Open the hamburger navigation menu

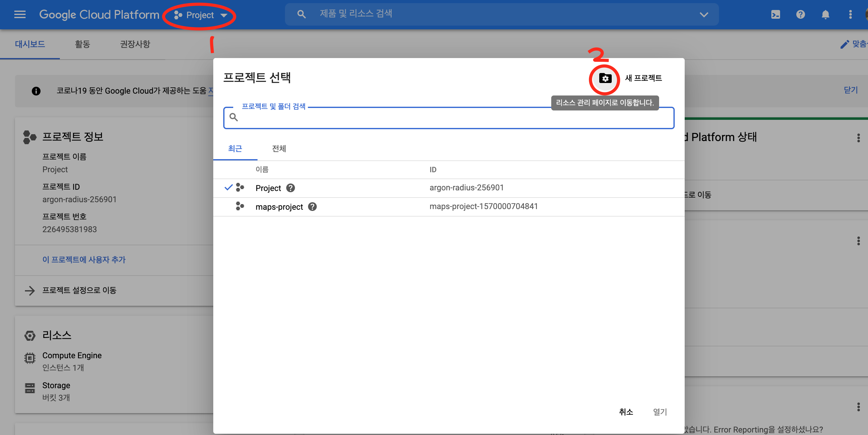[x=20, y=14]
